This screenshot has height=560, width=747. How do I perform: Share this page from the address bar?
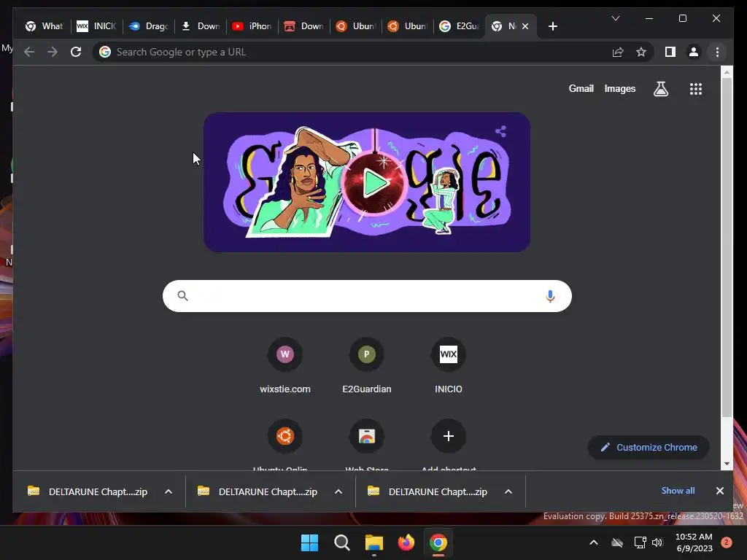click(x=618, y=52)
